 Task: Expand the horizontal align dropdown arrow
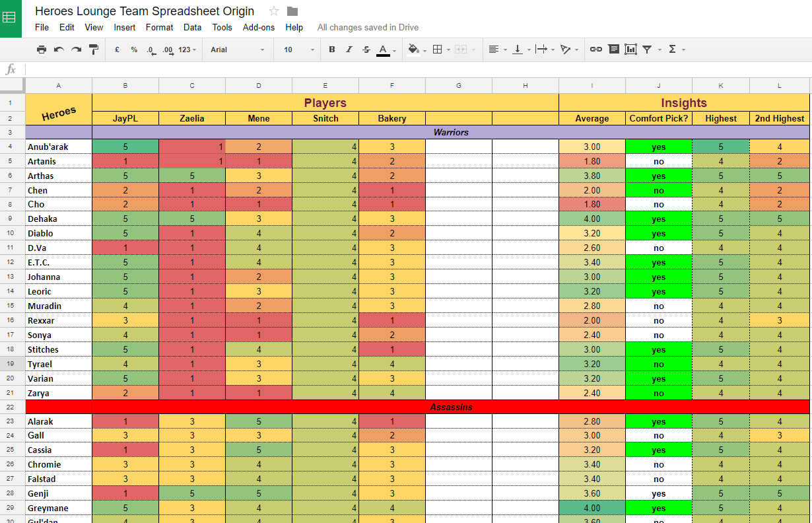click(x=505, y=50)
